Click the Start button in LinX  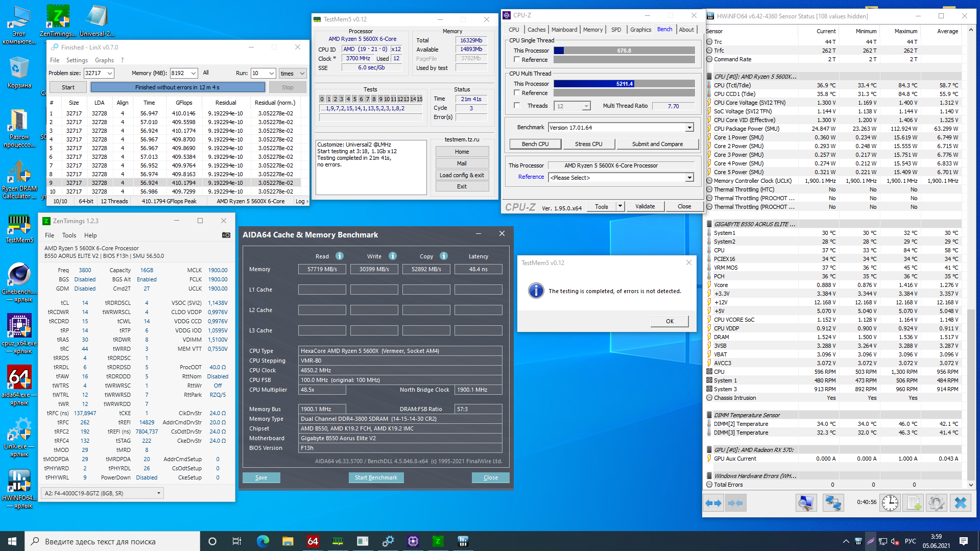tap(68, 87)
